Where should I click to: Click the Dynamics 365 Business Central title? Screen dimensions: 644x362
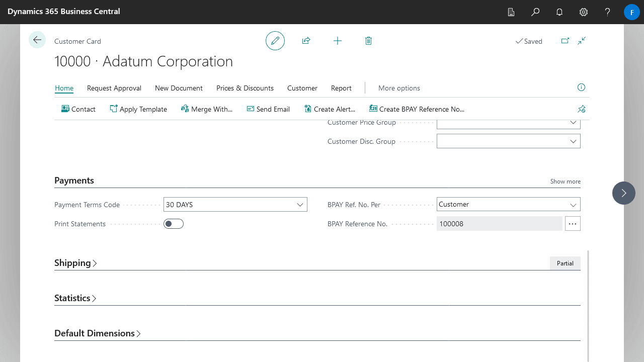coord(64,11)
